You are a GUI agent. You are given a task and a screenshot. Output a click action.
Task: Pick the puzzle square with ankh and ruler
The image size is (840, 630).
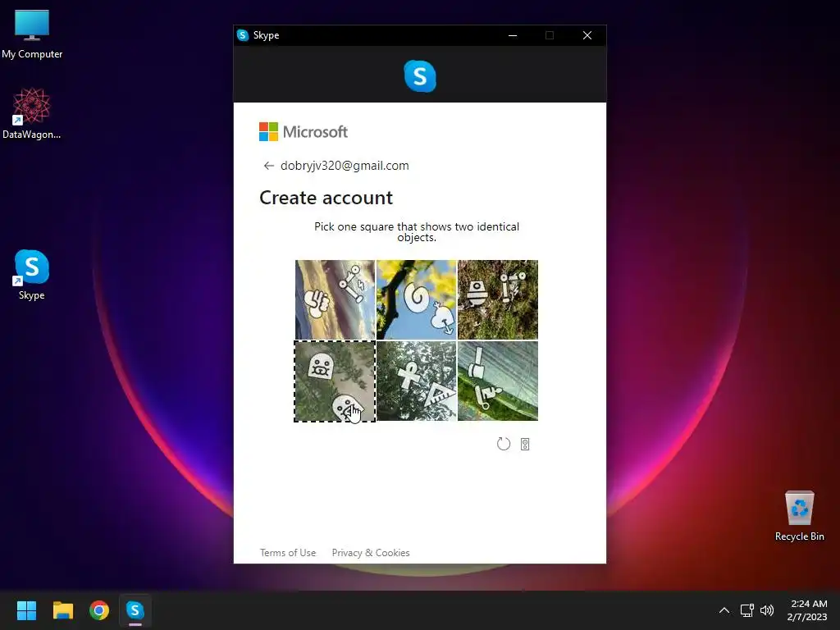point(416,381)
